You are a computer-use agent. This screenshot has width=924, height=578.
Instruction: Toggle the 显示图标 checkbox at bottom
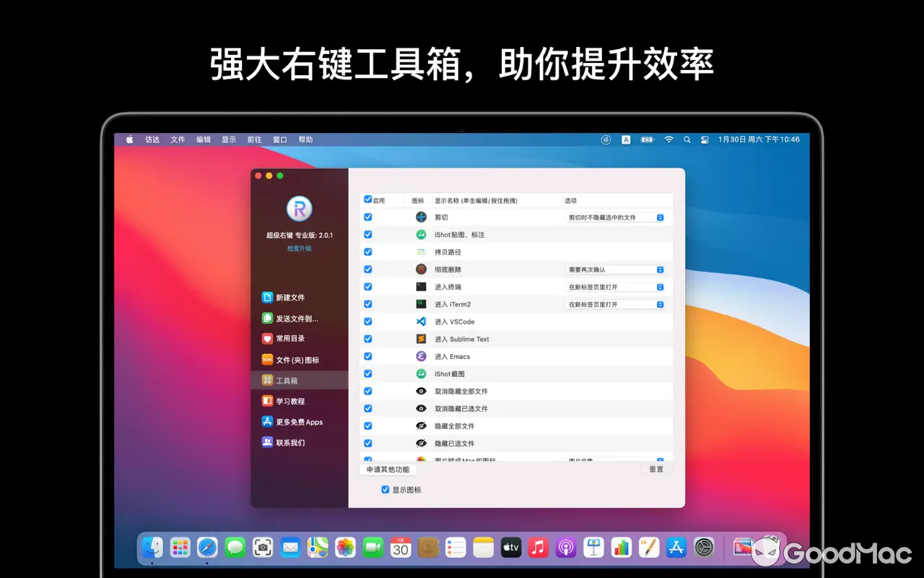tap(385, 489)
